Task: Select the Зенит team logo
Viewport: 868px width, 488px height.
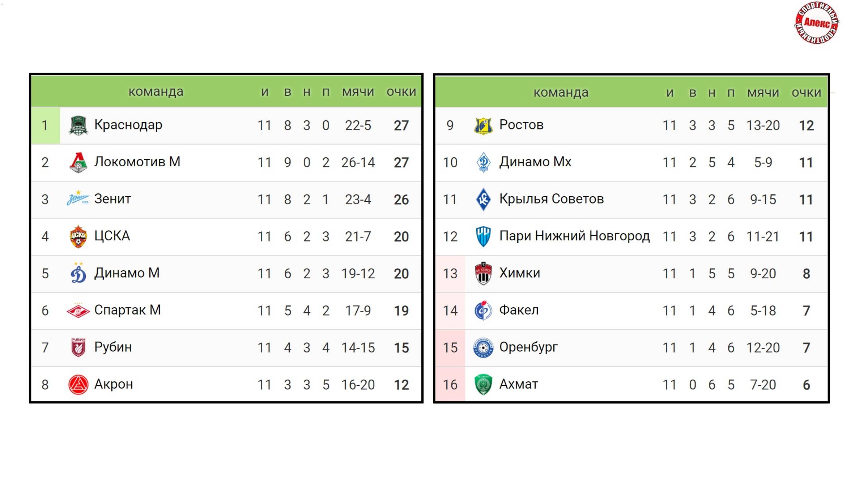Action: pos(78,199)
